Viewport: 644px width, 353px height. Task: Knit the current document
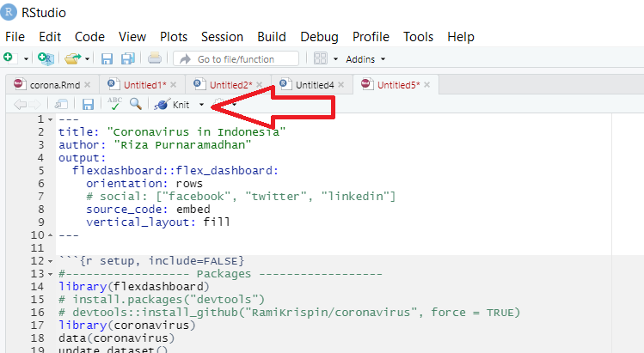pos(172,105)
